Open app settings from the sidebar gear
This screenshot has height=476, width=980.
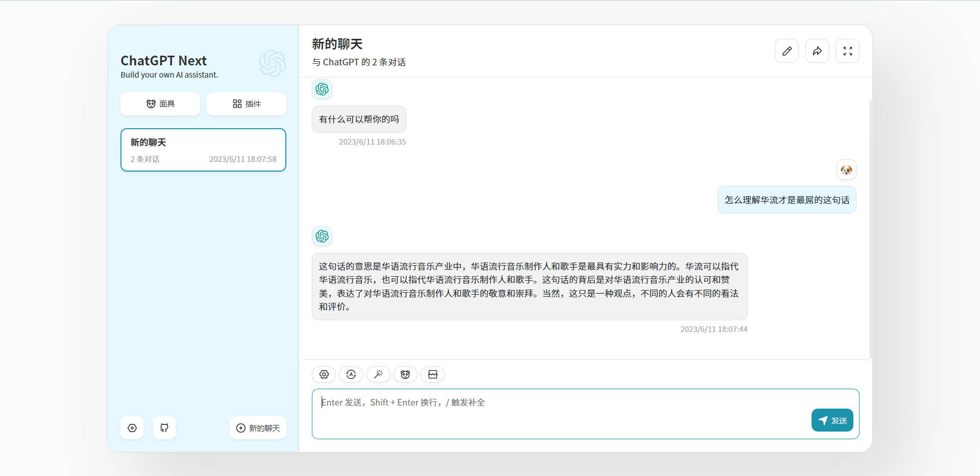[x=132, y=427]
